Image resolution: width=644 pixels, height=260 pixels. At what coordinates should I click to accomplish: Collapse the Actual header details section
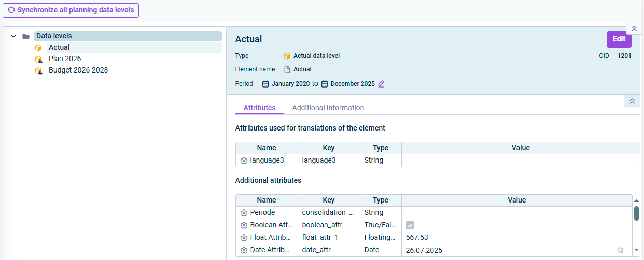tap(631, 101)
